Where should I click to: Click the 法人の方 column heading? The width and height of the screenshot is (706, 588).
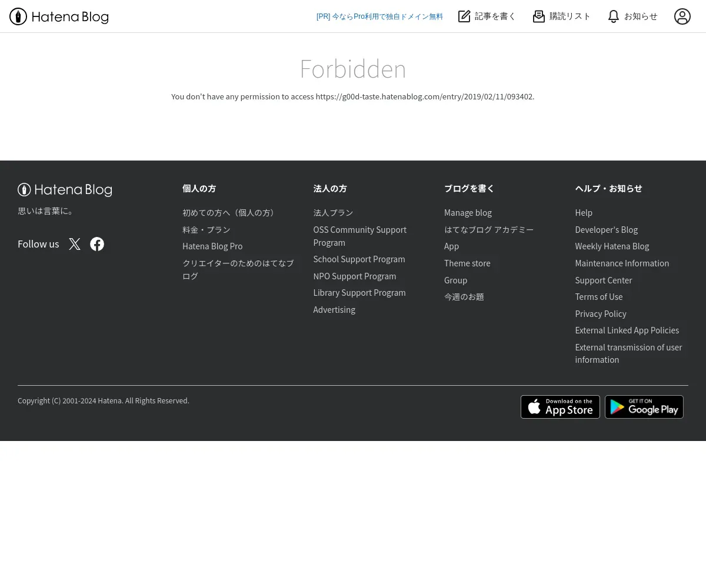(330, 189)
